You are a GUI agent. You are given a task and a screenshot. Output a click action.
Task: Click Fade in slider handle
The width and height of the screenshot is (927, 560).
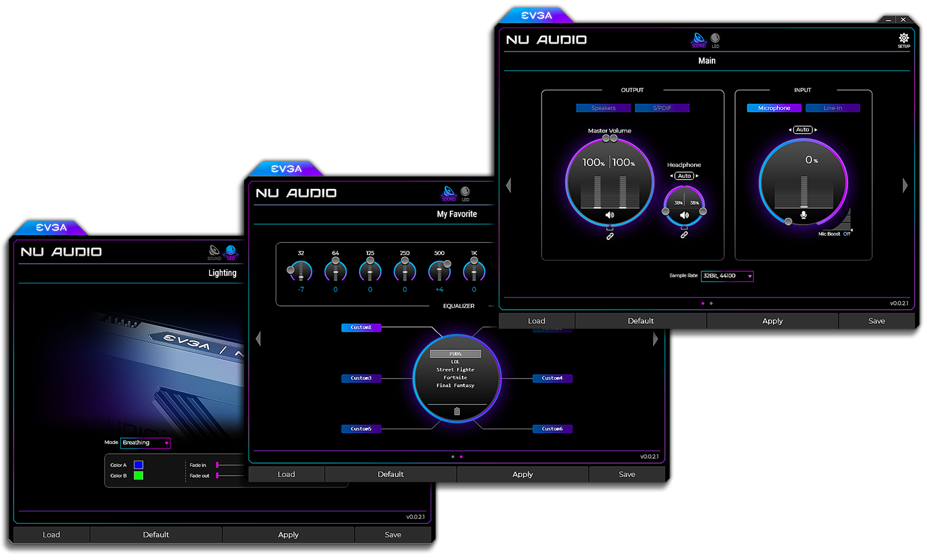217,465
